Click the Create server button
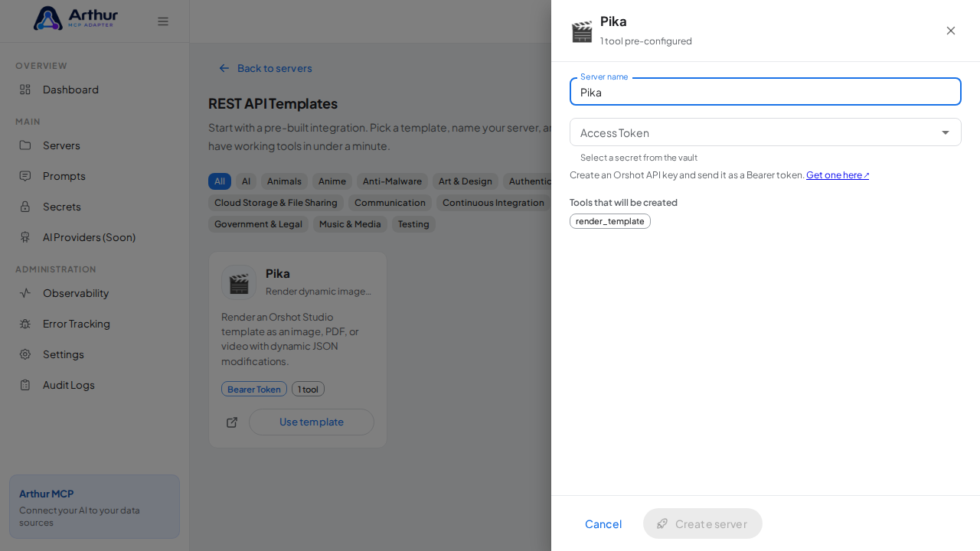980x551 pixels. (x=703, y=523)
